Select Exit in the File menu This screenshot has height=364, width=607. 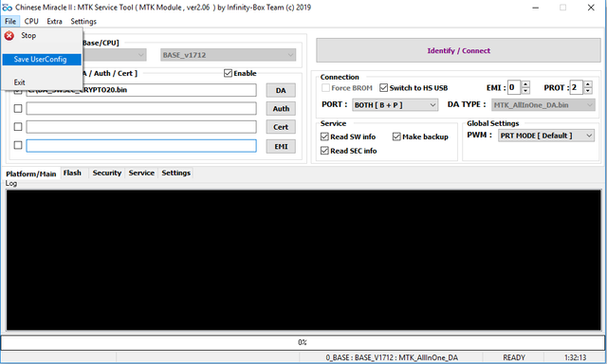pos(19,82)
